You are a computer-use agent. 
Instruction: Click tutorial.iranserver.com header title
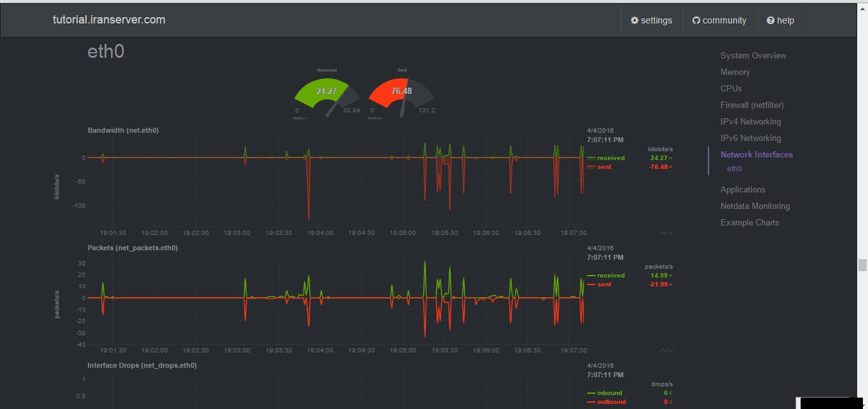tap(109, 20)
